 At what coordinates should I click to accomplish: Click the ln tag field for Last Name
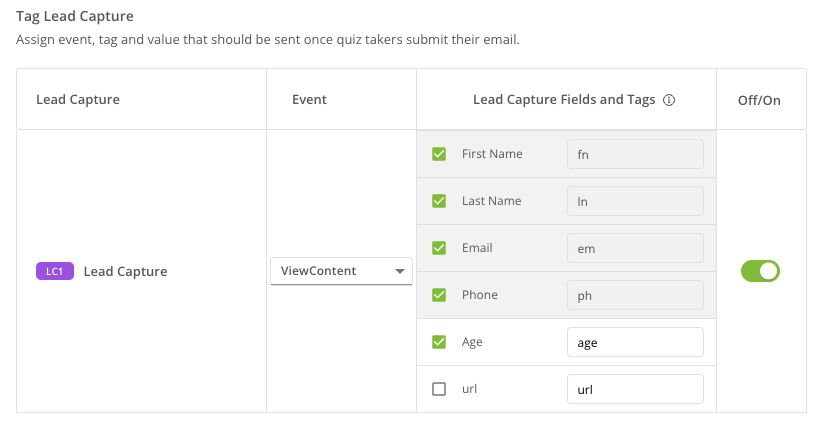click(x=634, y=201)
